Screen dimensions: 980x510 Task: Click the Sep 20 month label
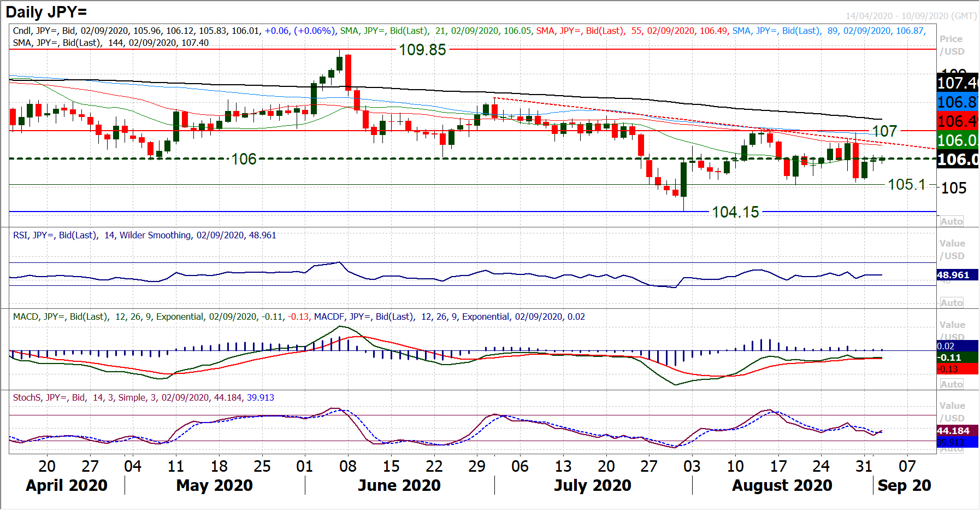click(x=904, y=485)
